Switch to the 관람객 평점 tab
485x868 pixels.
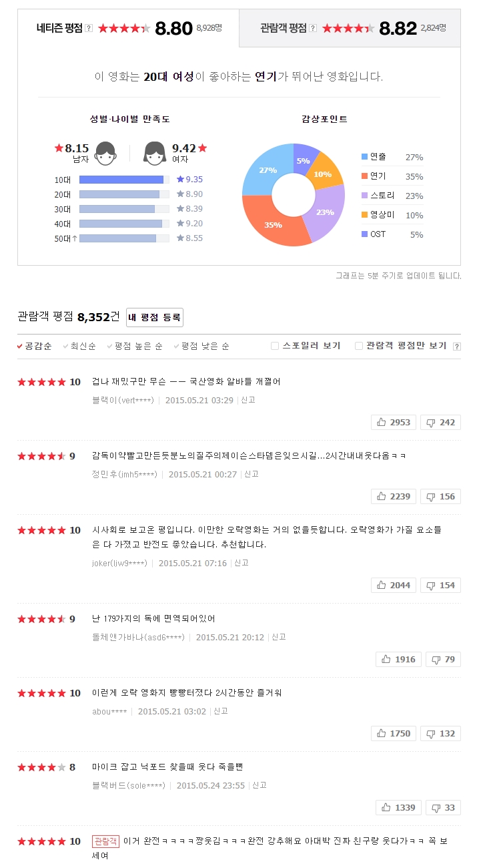pyautogui.click(x=350, y=28)
